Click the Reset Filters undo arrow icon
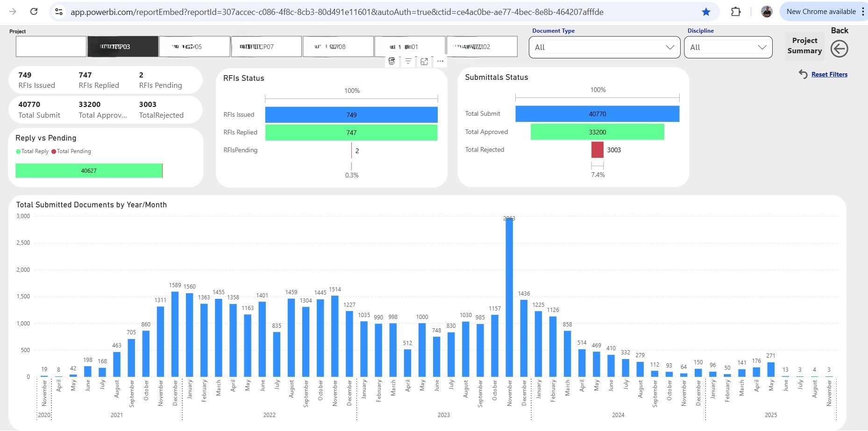This screenshot has height=431, width=868. (x=803, y=74)
